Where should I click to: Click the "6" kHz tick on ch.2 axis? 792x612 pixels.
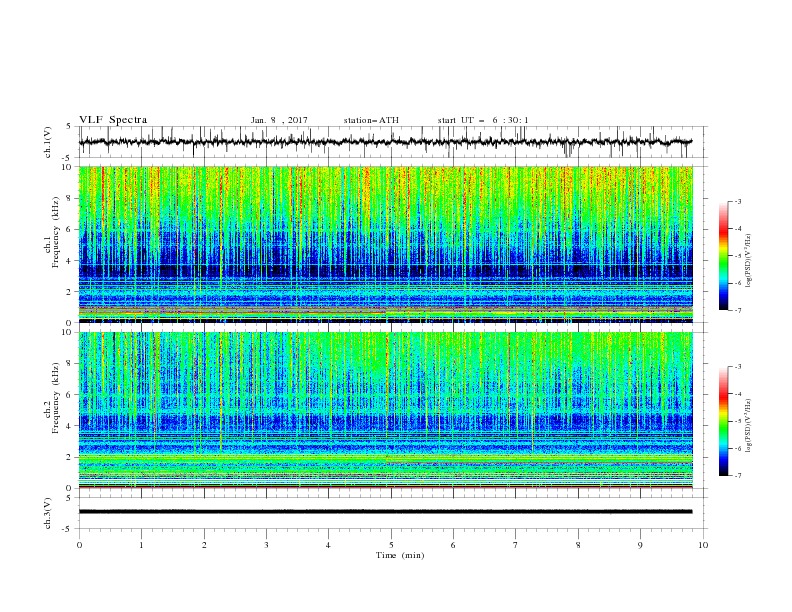[x=70, y=395]
